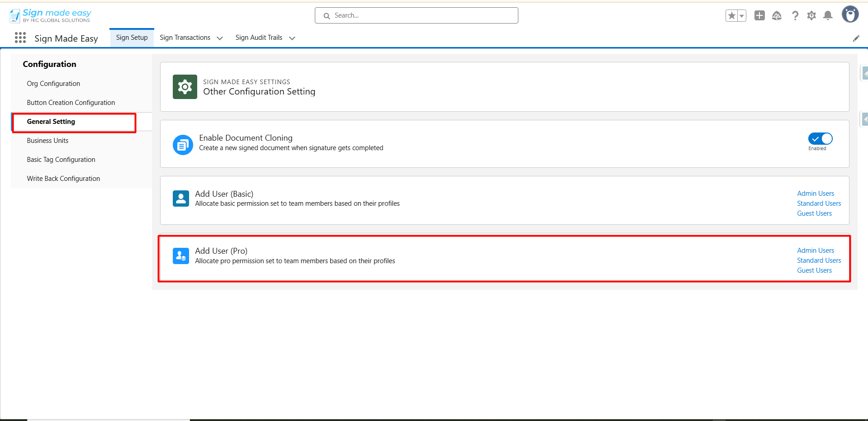Click Admin Users link for Add User (Pro)
The width and height of the screenshot is (868, 421).
coord(816,251)
